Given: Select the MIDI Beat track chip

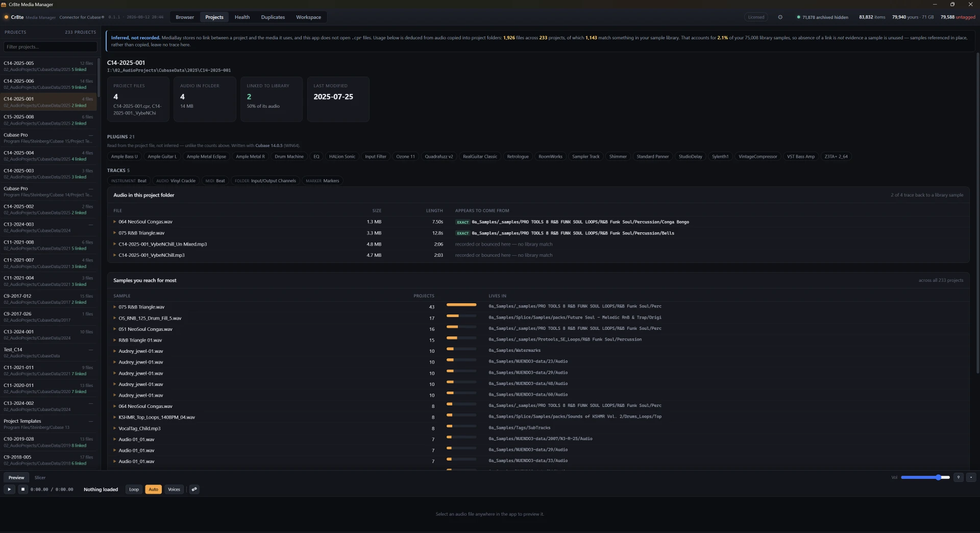Looking at the screenshot, I should pyautogui.click(x=215, y=180).
